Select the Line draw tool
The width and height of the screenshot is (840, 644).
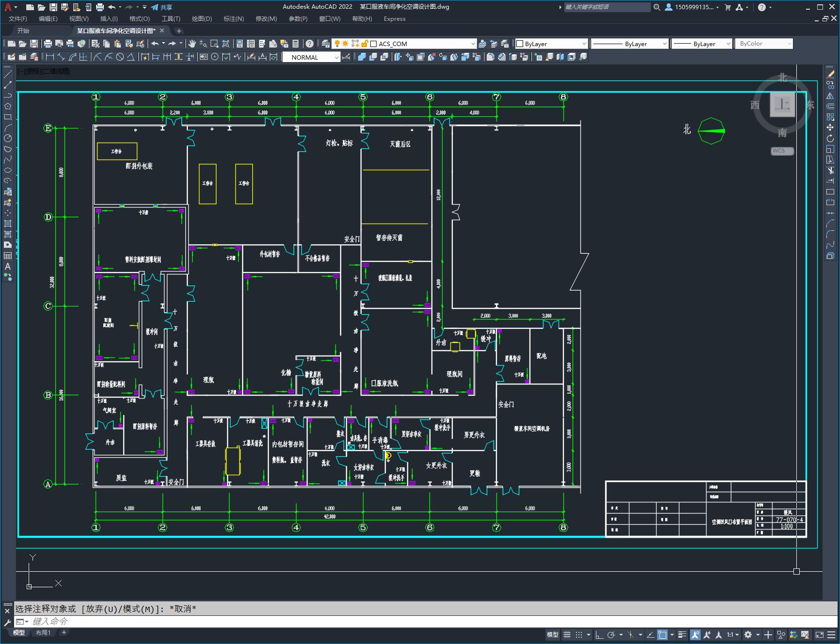pos(8,74)
